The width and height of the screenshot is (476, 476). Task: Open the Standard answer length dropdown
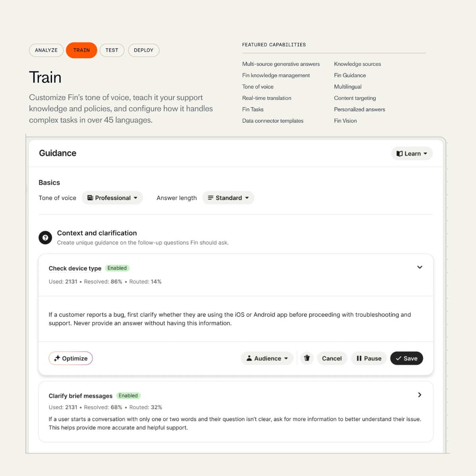click(228, 198)
